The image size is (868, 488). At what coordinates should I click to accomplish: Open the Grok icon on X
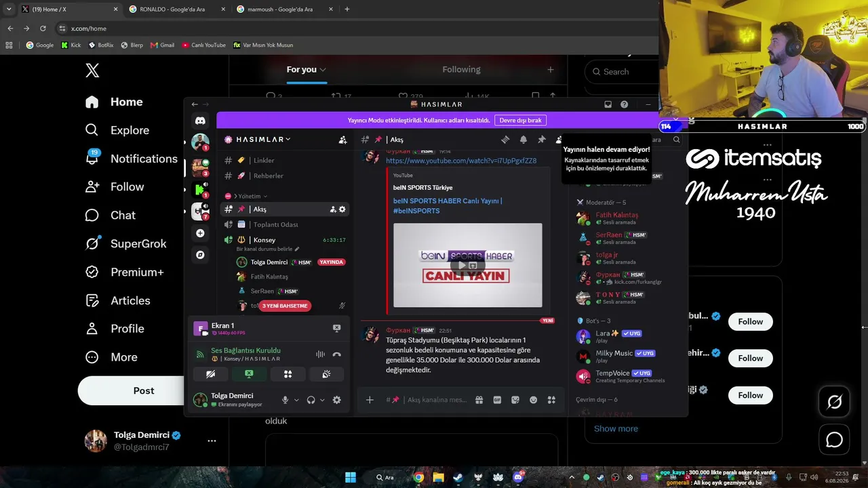835,402
